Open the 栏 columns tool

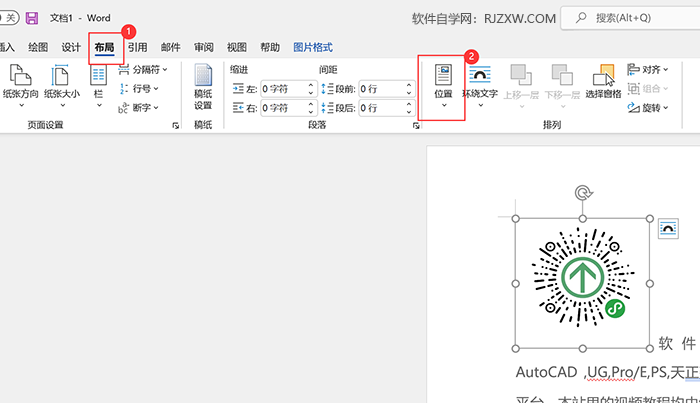(99, 86)
